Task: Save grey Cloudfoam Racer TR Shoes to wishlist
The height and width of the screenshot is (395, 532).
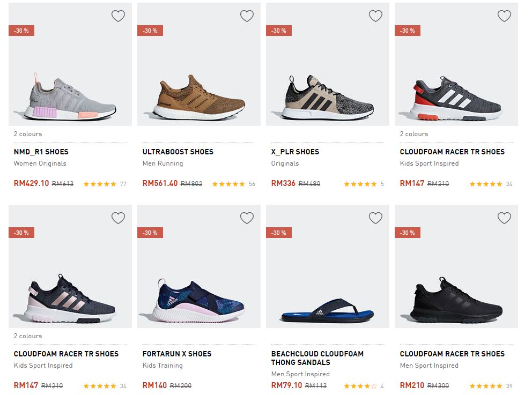Action: tap(504, 16)
